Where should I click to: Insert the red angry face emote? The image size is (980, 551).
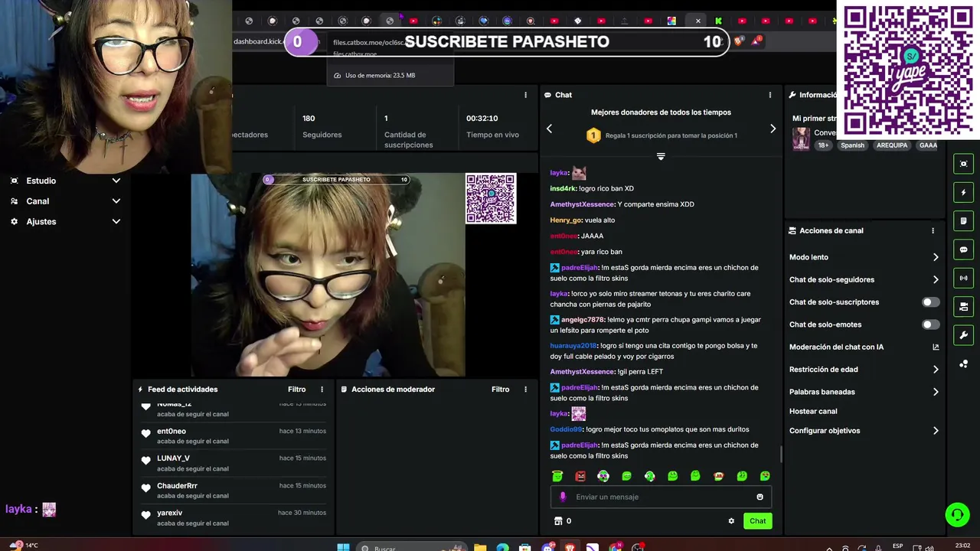tap(580, 476)
